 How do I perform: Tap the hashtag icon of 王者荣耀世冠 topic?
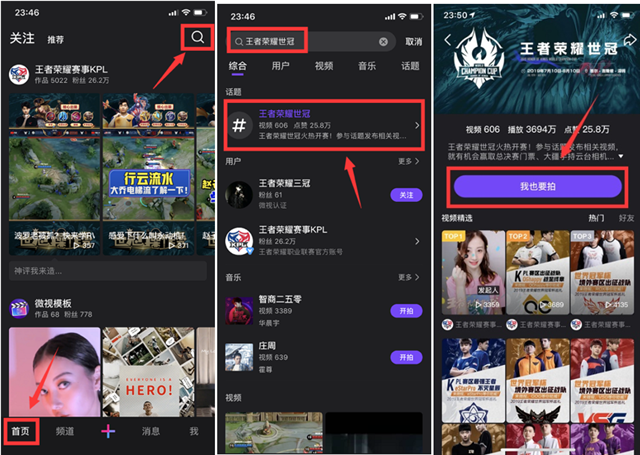pyautogui.click(x=239, y=125)
